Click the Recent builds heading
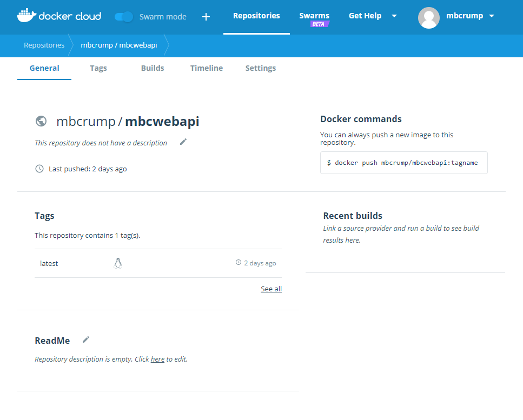Viewport: 523px width, 420px height. click(x=353, y=216)
